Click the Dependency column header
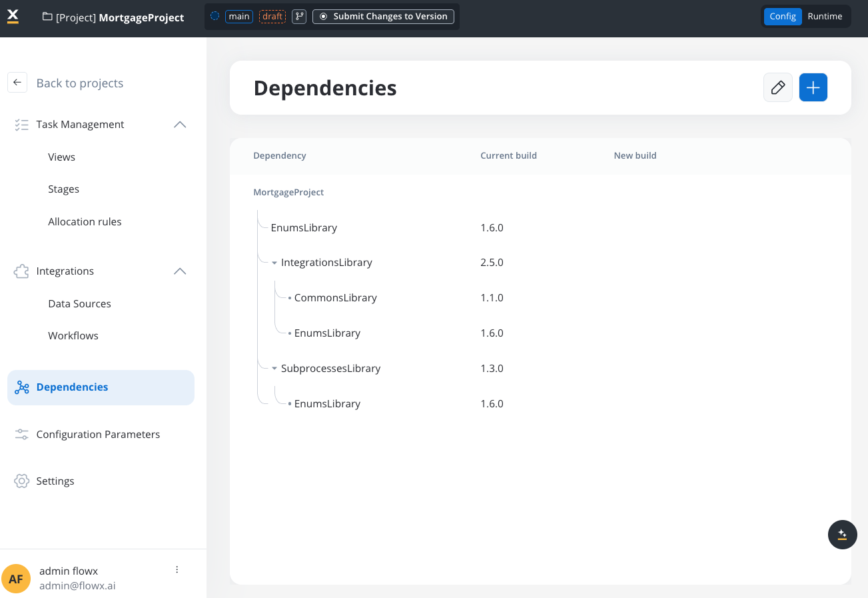 pos(280,156)
